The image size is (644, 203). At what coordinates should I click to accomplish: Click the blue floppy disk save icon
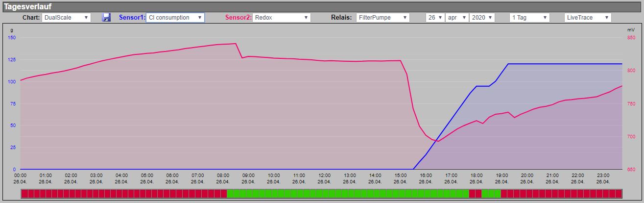coord(106,17)
